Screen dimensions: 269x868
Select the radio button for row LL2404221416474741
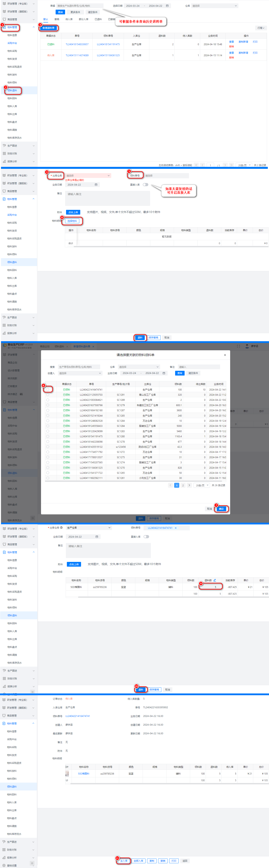48,390
